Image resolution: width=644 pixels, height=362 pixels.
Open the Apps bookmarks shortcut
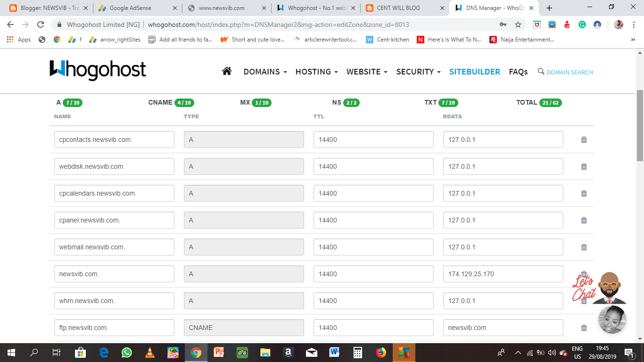[x=19, y=40]
